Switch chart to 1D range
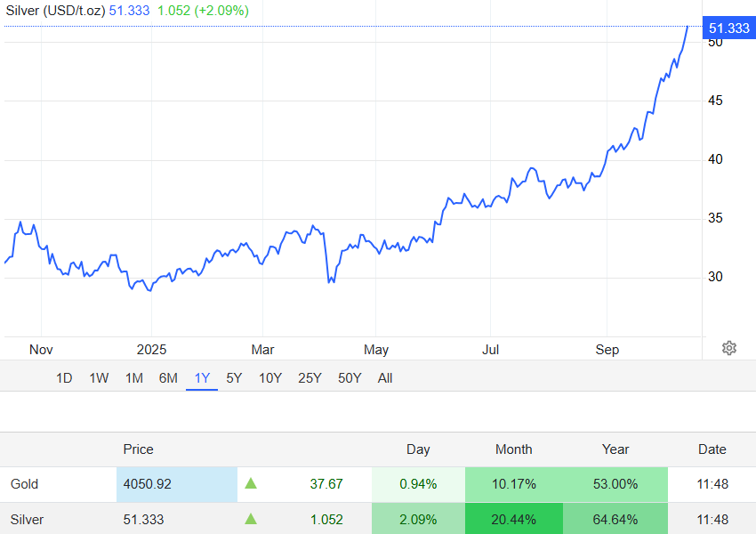Screen dimensions: 756x534 click(64, 378)
